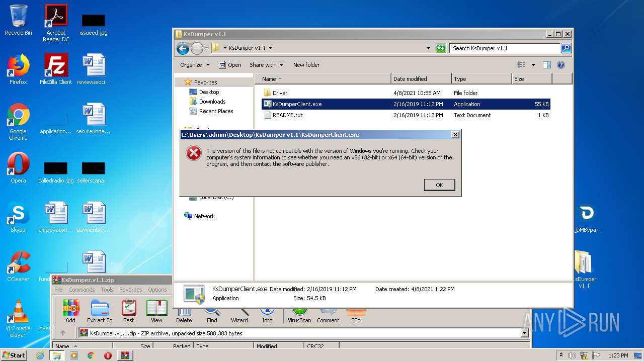The image size is (644, 362).
Task: Sort by Size column header
Action: 532,79
